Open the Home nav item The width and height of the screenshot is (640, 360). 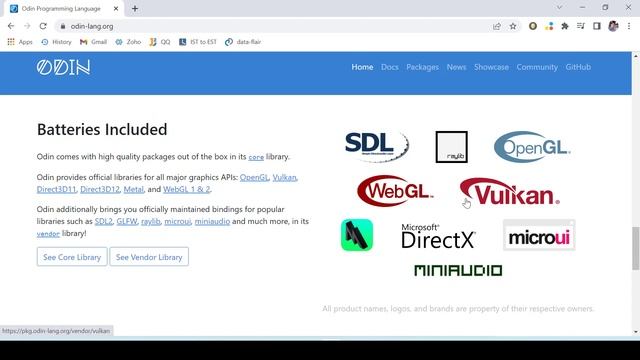click(x=362, y=67)
